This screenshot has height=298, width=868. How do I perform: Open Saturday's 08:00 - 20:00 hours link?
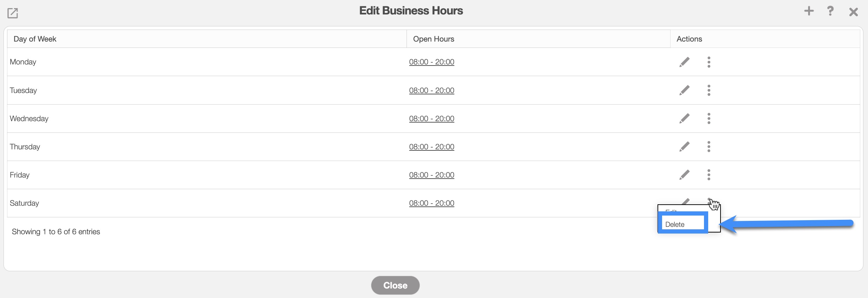pyautogui.click(x=432, y=203)
